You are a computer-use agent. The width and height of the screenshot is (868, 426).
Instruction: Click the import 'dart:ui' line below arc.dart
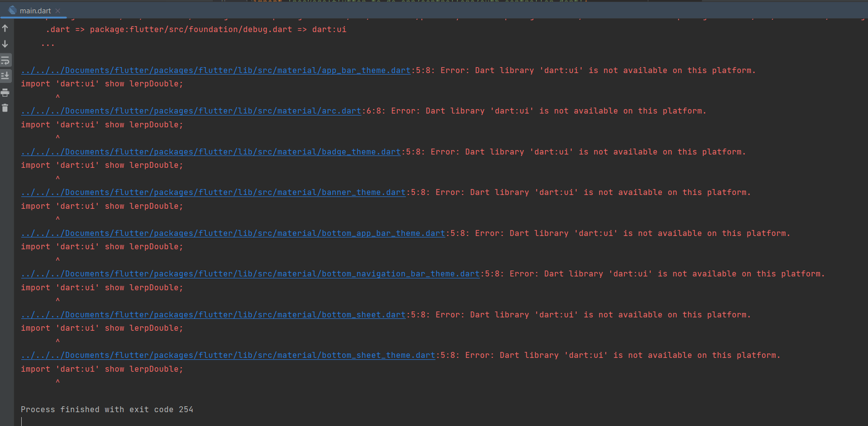102,124
